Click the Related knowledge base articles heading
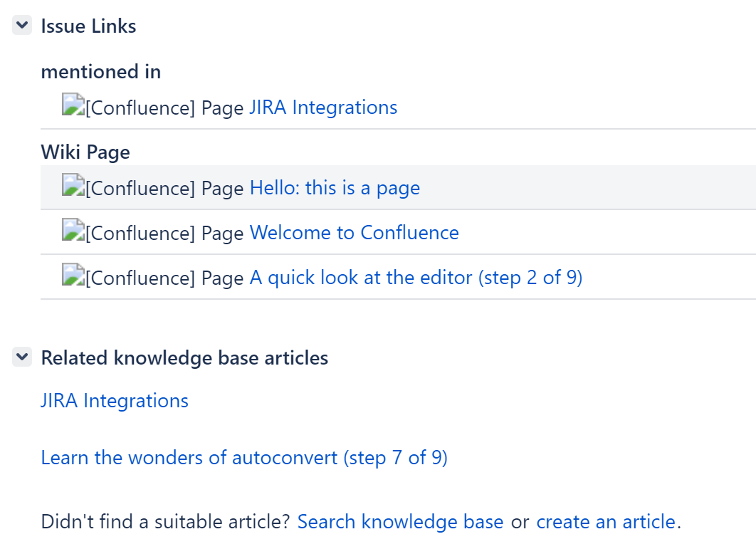Screen dimensions: 756x544 [184, 358]
